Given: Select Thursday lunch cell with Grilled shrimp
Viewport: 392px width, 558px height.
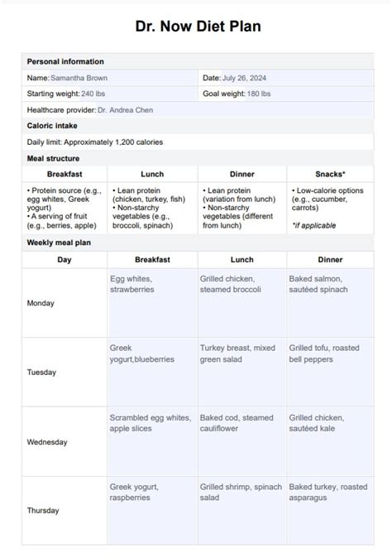Looking at the screenshot, I should [242, 511].
